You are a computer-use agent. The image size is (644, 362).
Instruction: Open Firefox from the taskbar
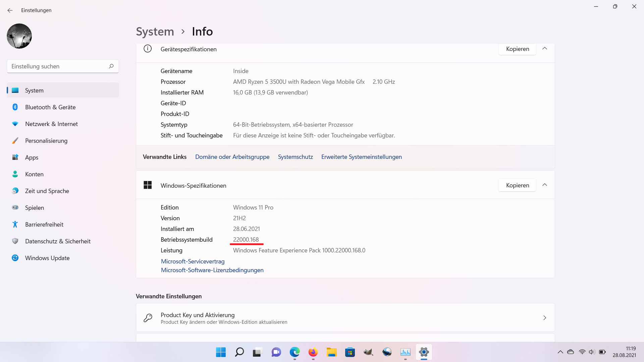(x=313, y=352)
